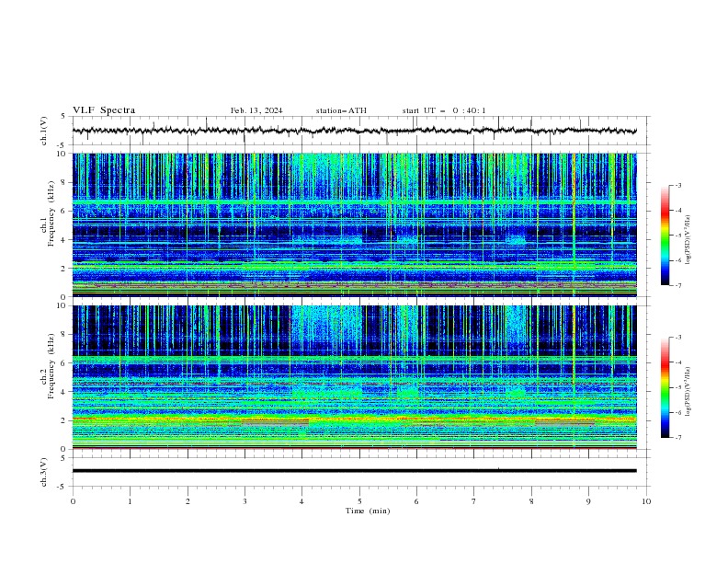This screenshot has width=728, height=563.
Task: Click the ch.2 frequency tick "2"
Action: click(64, 420)
